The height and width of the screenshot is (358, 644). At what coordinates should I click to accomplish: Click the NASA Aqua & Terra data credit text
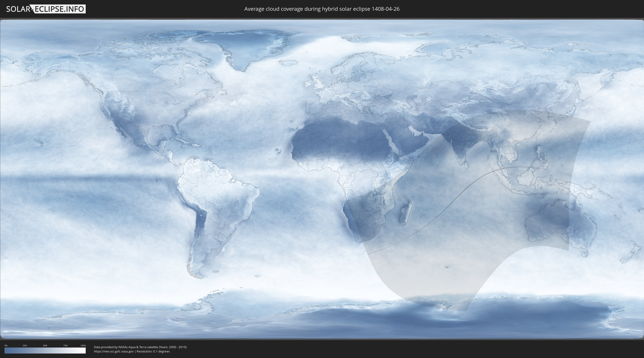[140, 347]
